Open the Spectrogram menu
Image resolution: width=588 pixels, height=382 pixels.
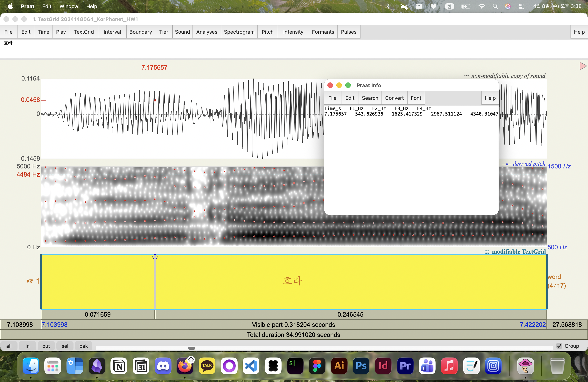[x=239, y=32]
